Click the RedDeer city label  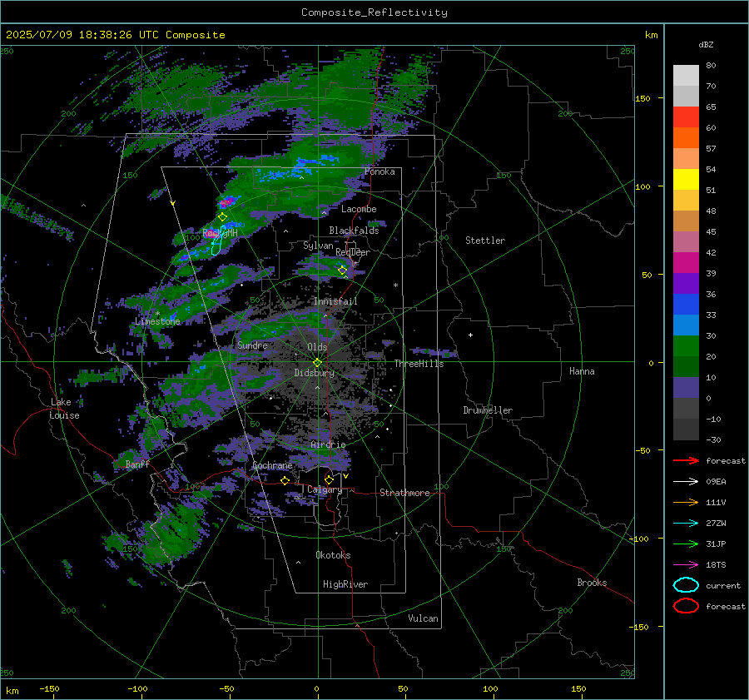[x=353, y=252]
